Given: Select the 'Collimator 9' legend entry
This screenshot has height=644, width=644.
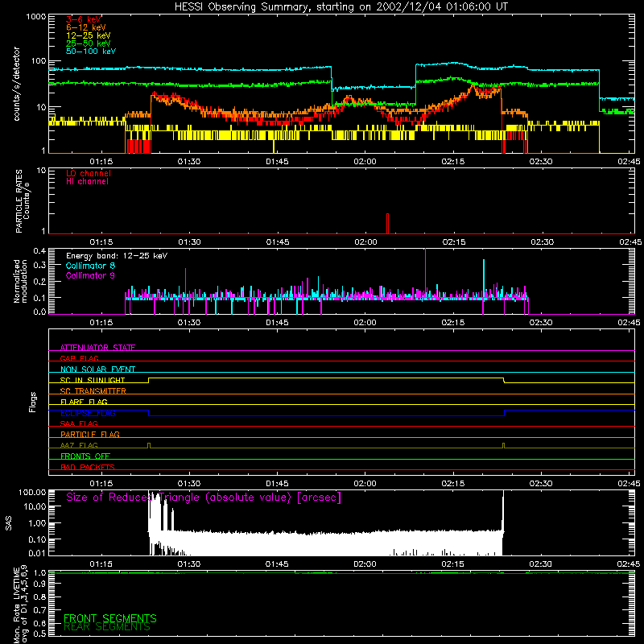Looking at the screenshot, I should click(x=90, y=275).
